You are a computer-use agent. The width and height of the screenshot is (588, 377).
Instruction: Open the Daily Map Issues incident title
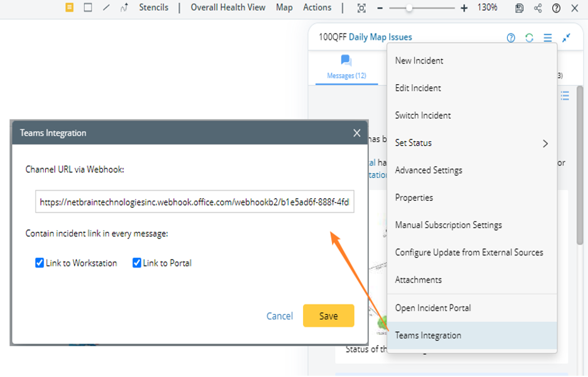click(380, 37)
